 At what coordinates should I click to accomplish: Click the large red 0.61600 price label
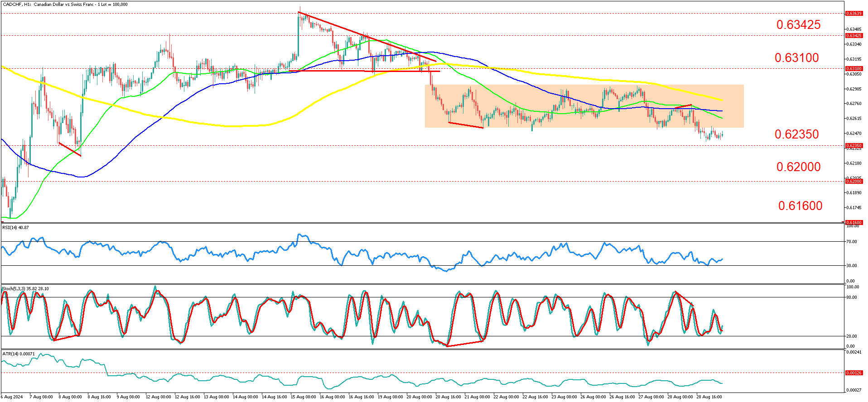[800, 206]
